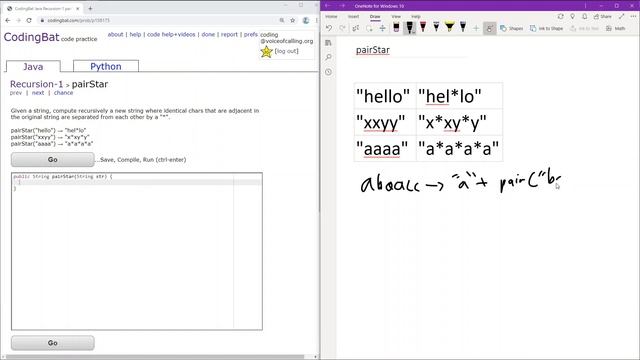
Task: Click the Redo icon in OneNote
Action: (342, 28)
